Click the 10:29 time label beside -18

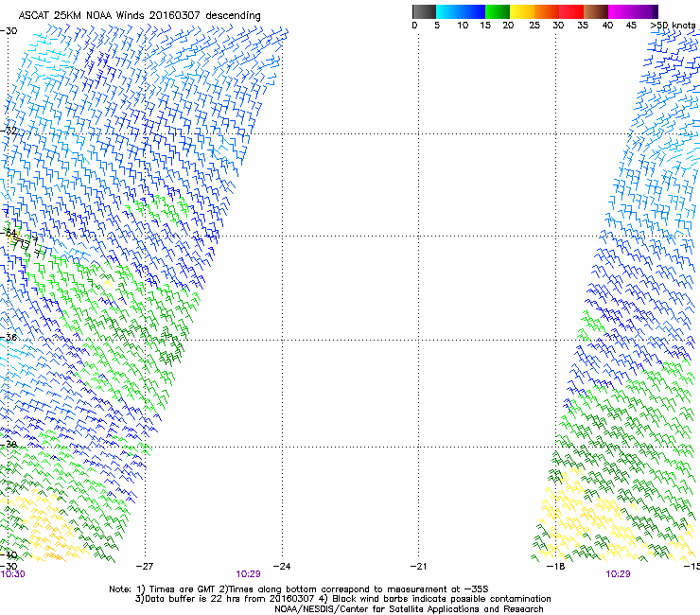pos(618,574)
